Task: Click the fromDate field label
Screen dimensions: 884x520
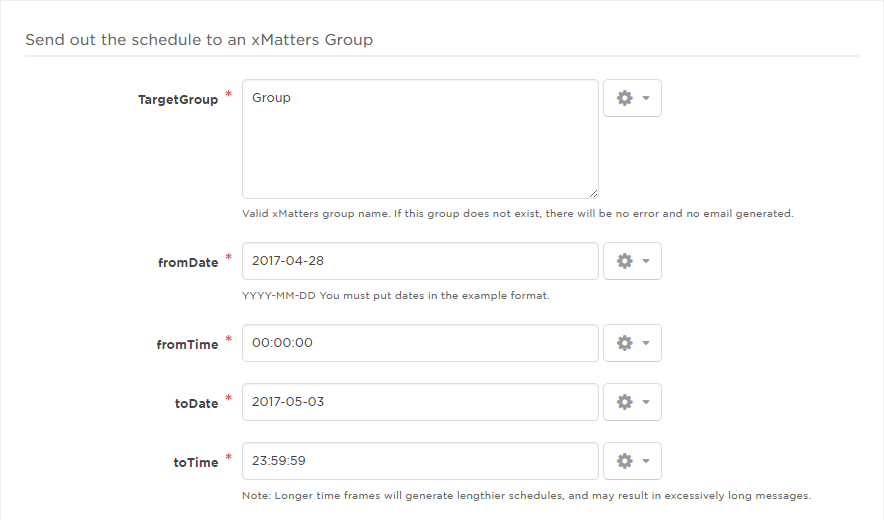Action: coord(188,263)
